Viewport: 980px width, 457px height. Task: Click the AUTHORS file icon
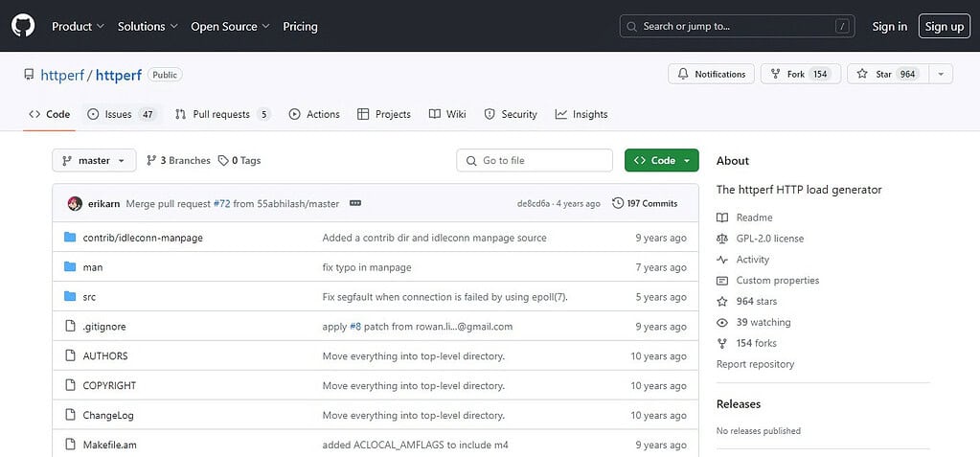(71, 355)
